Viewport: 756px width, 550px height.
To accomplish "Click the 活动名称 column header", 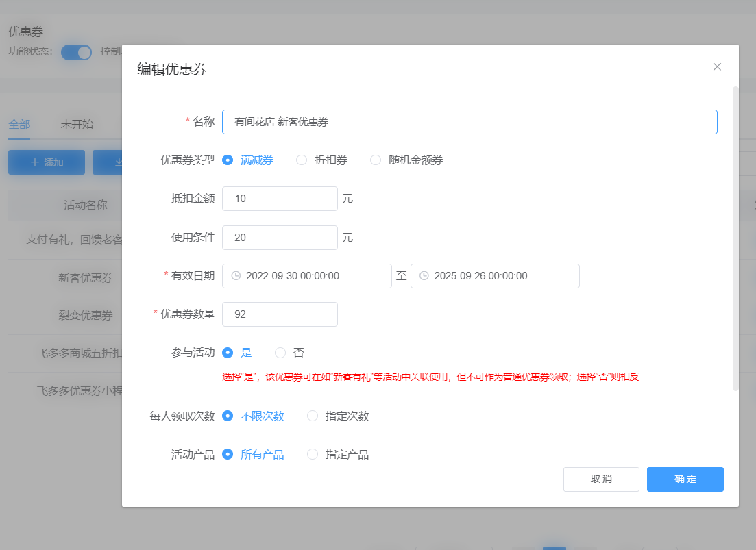I will [x=86, y=205].
